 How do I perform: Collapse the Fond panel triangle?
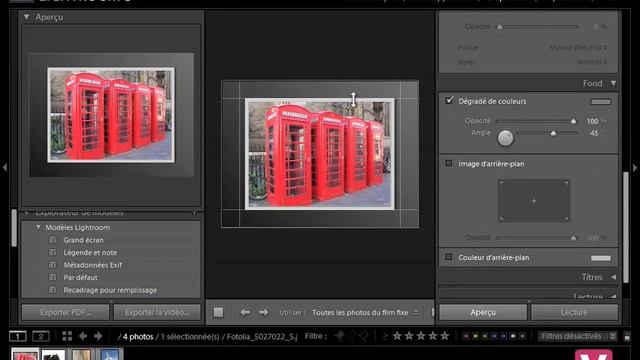(613, 83)
